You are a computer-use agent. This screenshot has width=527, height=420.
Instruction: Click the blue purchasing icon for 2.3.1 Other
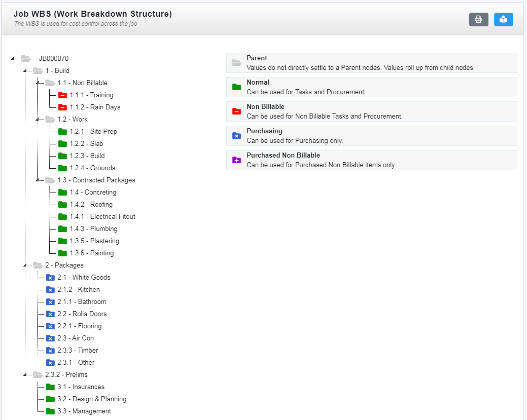pos(50,363)
